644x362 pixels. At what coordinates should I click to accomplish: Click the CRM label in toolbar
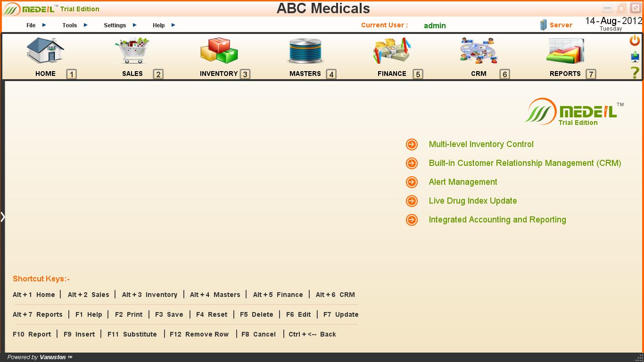[x=479, y=74]
